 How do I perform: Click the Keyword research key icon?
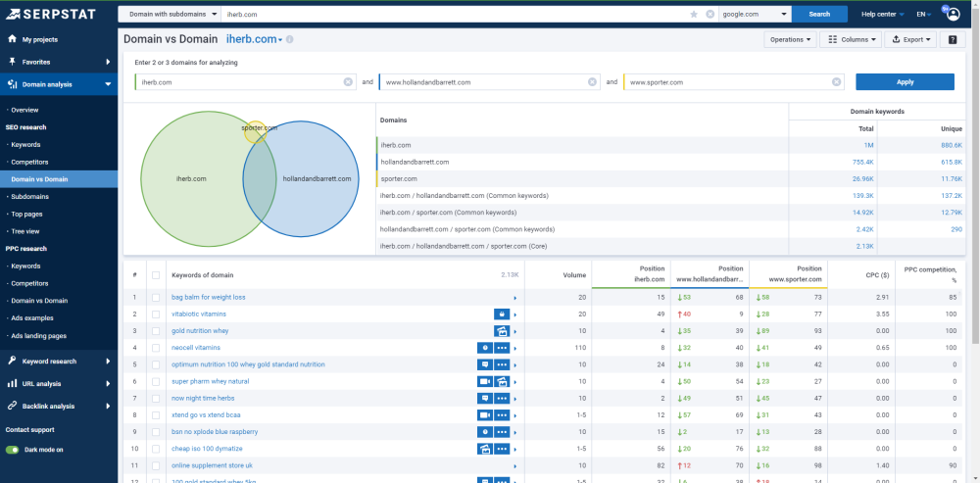11,362
